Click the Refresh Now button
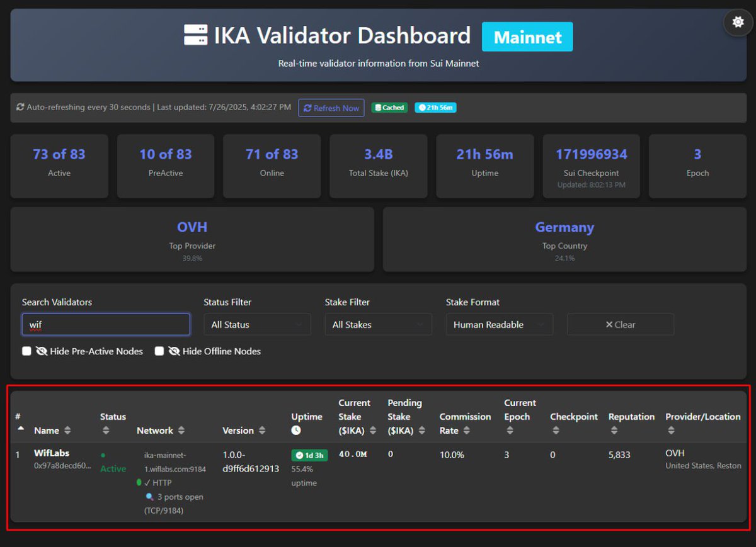This screenshot has width=756, height=547. (331, 108)
